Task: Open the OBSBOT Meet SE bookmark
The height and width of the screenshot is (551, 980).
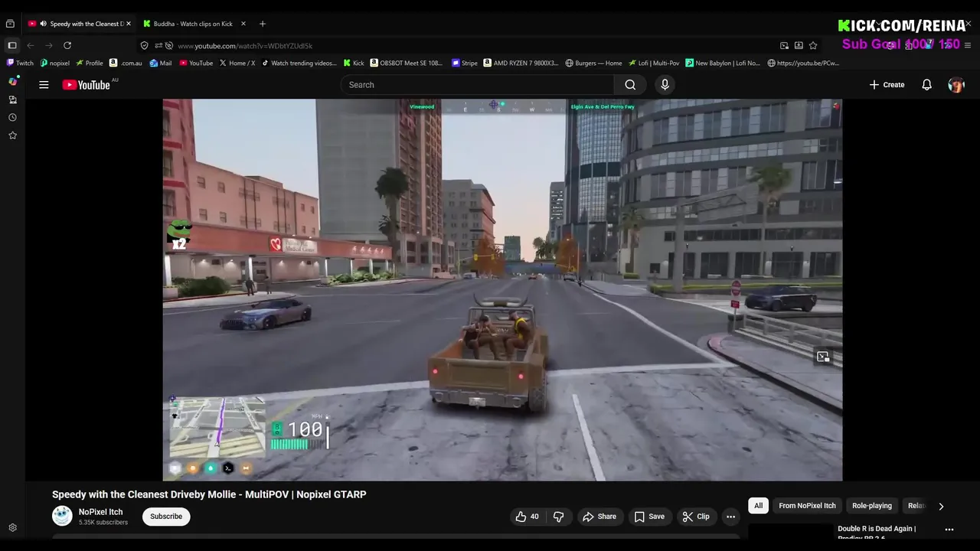Action: pos(407,64)
